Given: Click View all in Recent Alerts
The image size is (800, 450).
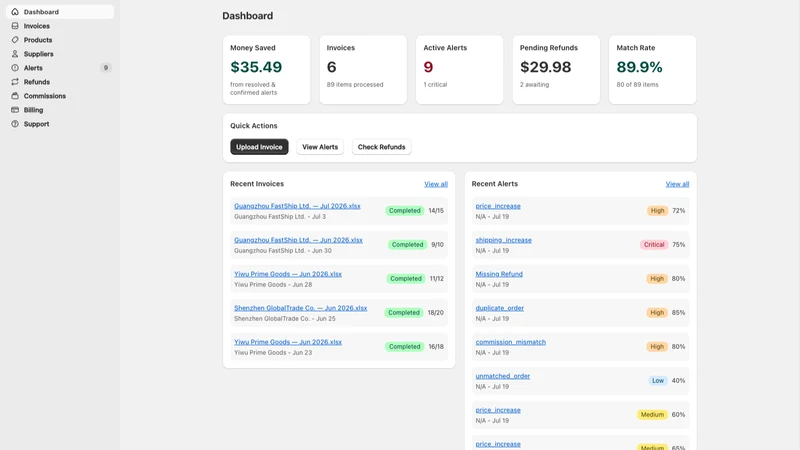Looking at the screenshot, I should point(677,184).
